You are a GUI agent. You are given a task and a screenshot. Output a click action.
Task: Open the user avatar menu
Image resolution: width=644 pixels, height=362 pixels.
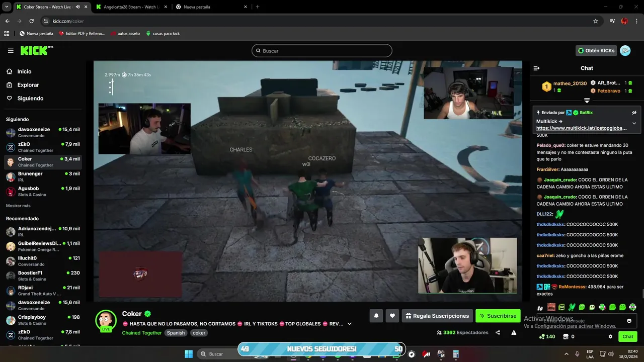pyautogui.click(x=625, y=51)
